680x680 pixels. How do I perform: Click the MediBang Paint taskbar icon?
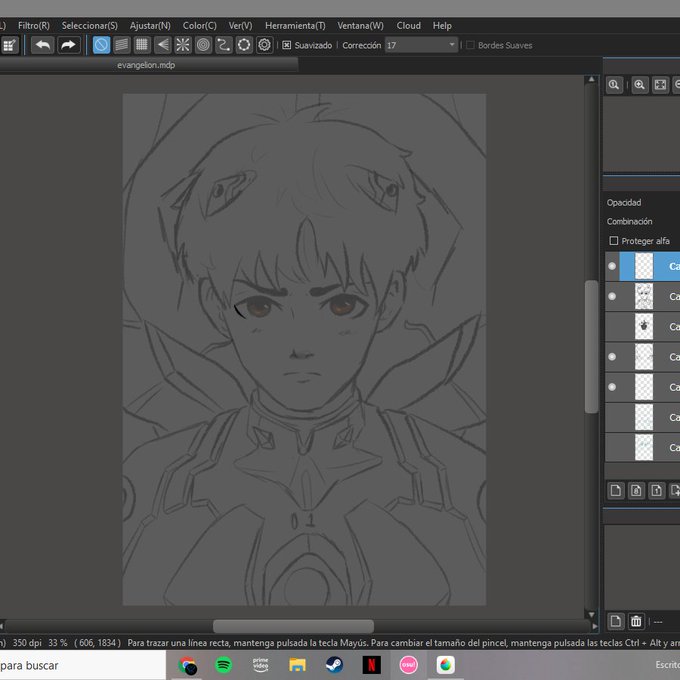click(x=445, y=664)
